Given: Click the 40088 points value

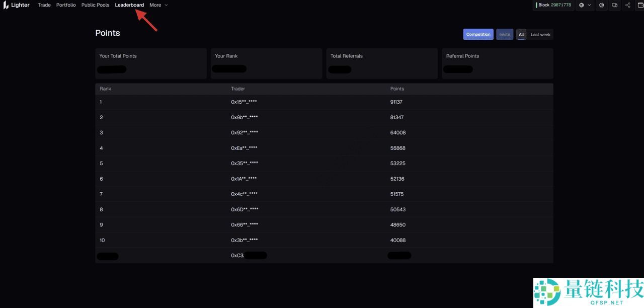Looking at the screenshot, I should 398,240.
